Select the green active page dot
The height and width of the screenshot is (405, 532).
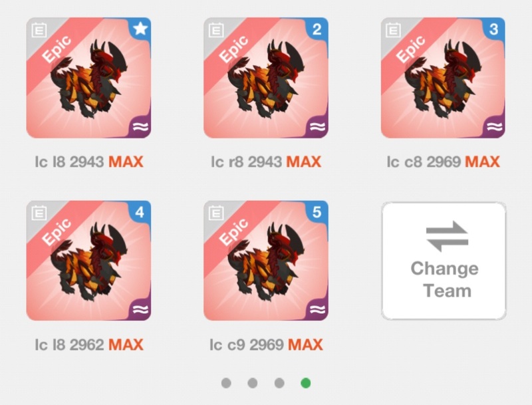[x=306, y=383]
